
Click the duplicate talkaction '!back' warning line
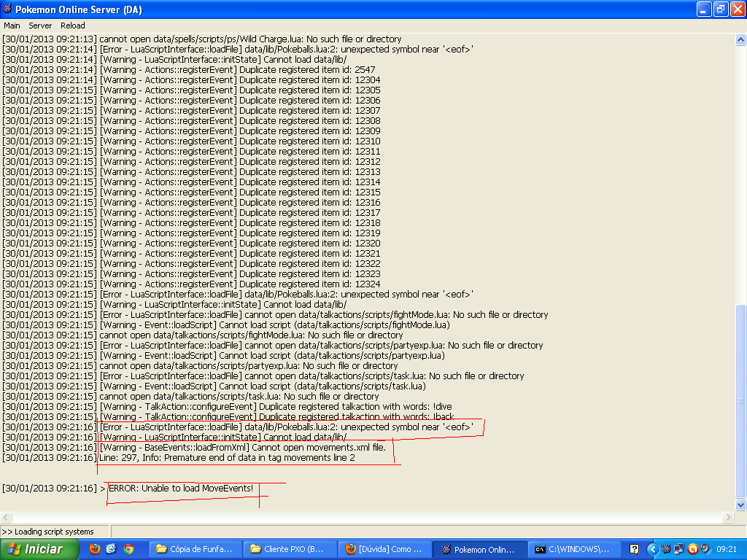point(228,417)
